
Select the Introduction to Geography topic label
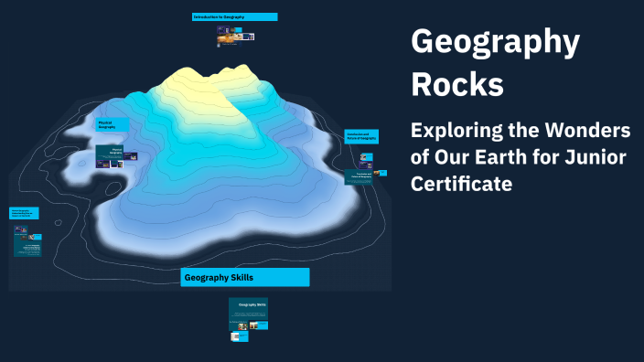click(x=234, y=16)
